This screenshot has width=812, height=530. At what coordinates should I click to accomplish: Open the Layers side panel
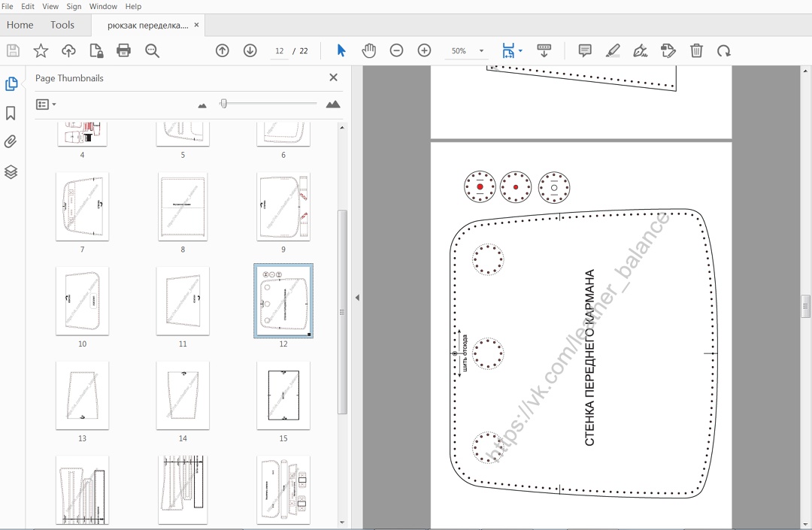pos(11,172)
